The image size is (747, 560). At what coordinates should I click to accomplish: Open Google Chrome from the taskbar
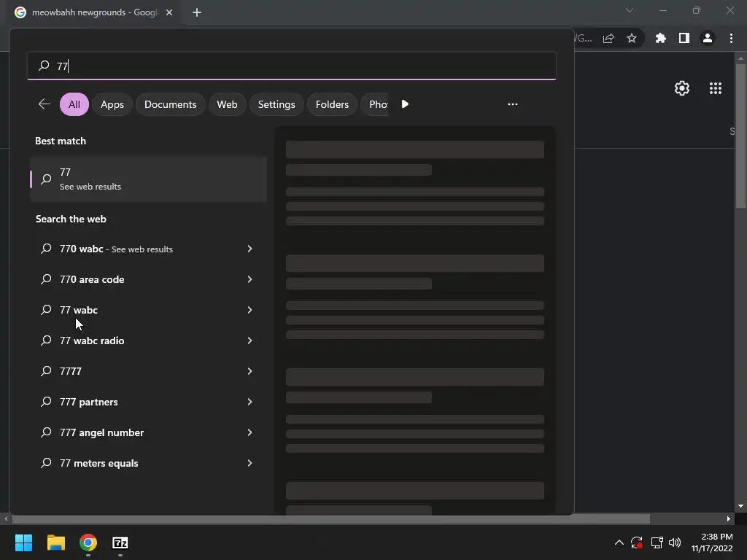click(x=88, y=542)
